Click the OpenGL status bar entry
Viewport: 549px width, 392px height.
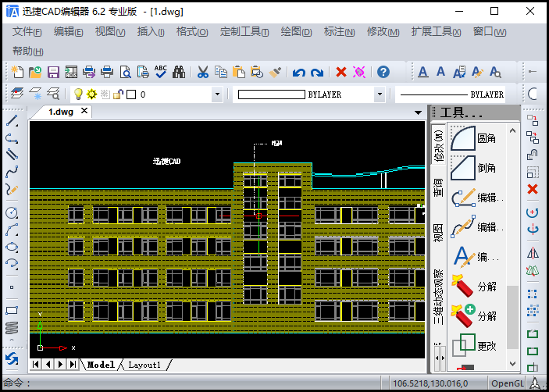click(508, 383)
